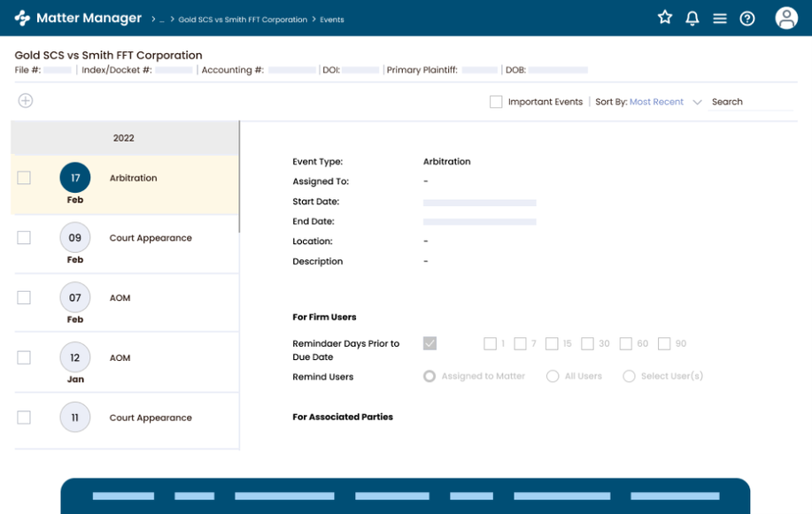812x514 pixels.
Task: Select the 07 Feb date circle
Action: pyautogui.click(x=75, y=297)
